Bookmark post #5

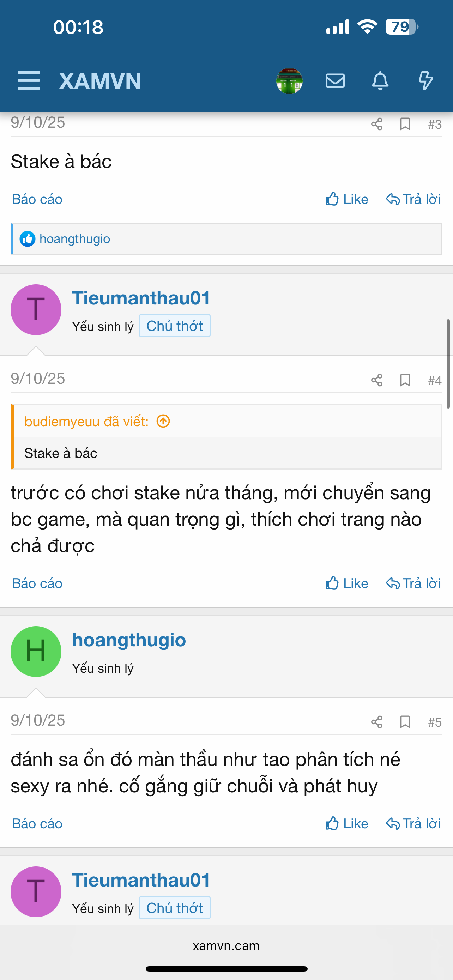tap(405, 722)
